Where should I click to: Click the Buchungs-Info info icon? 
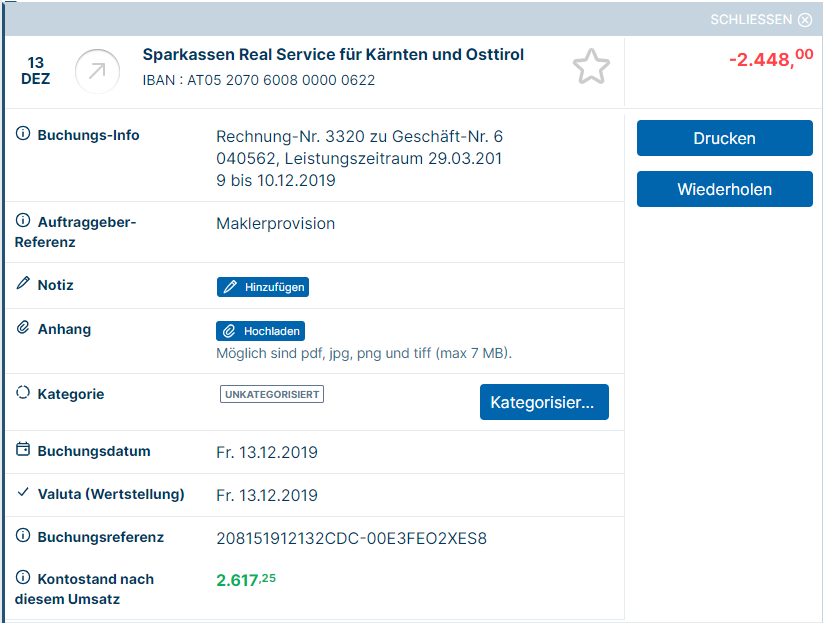click(23, 133)
